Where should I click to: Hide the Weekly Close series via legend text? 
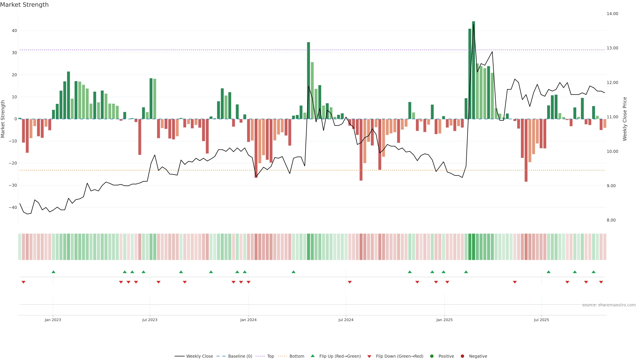click(200, 356)
